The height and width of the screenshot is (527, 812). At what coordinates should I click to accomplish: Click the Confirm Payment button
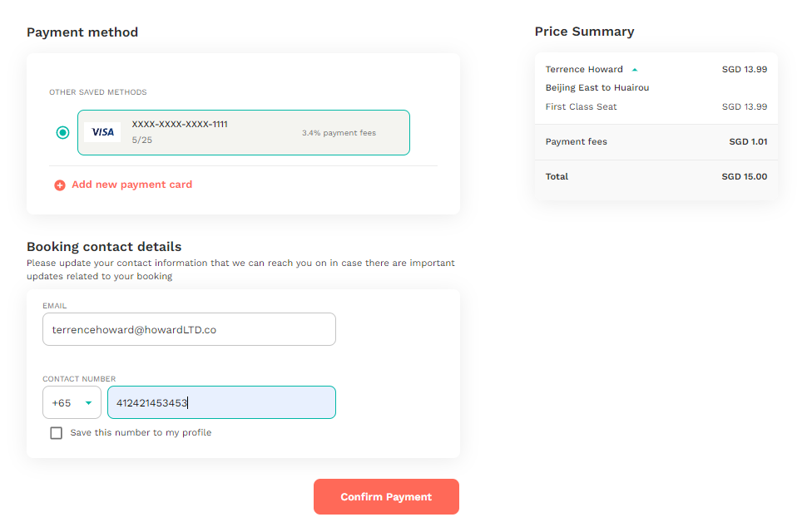pyautogui.click(x=386, y=496)
